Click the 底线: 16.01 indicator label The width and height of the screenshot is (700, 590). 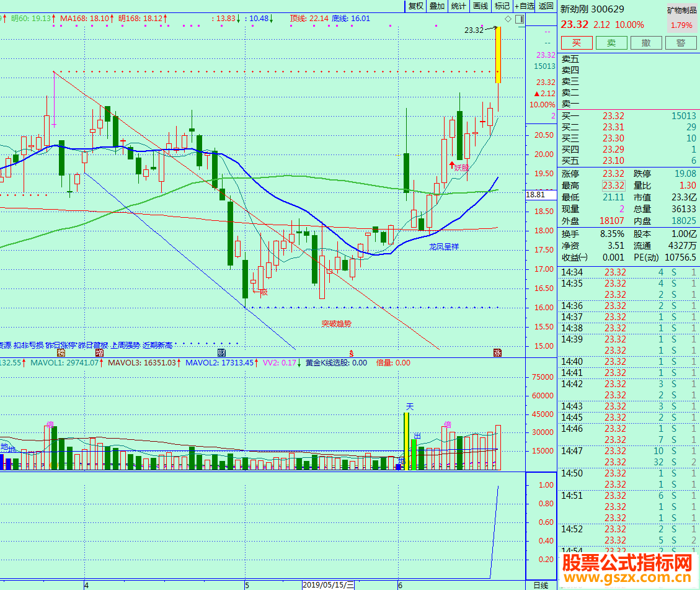(x=351, y=19)
